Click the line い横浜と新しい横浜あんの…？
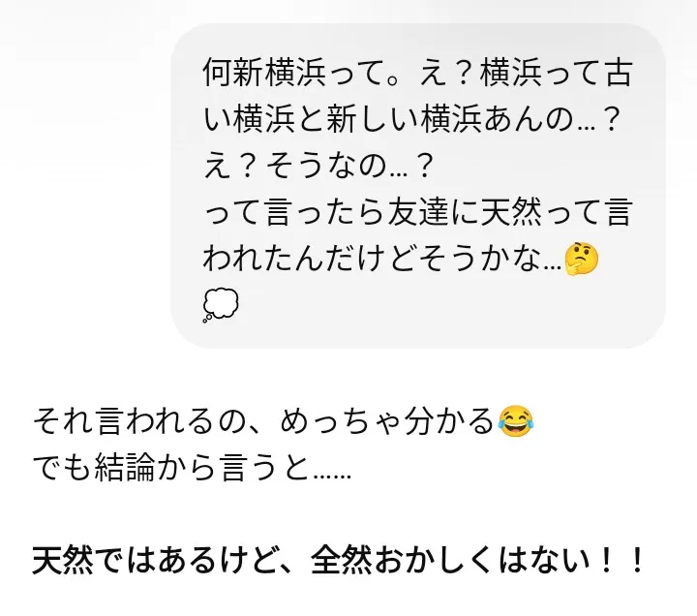The image size is (697, 616). [x=411, y=119]
